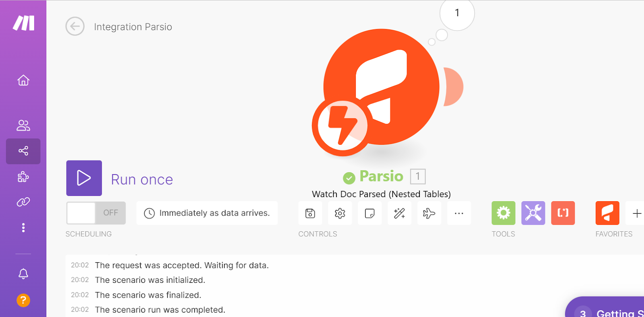
Task: Click the Run once play button
Action: (x=84, y=178)
